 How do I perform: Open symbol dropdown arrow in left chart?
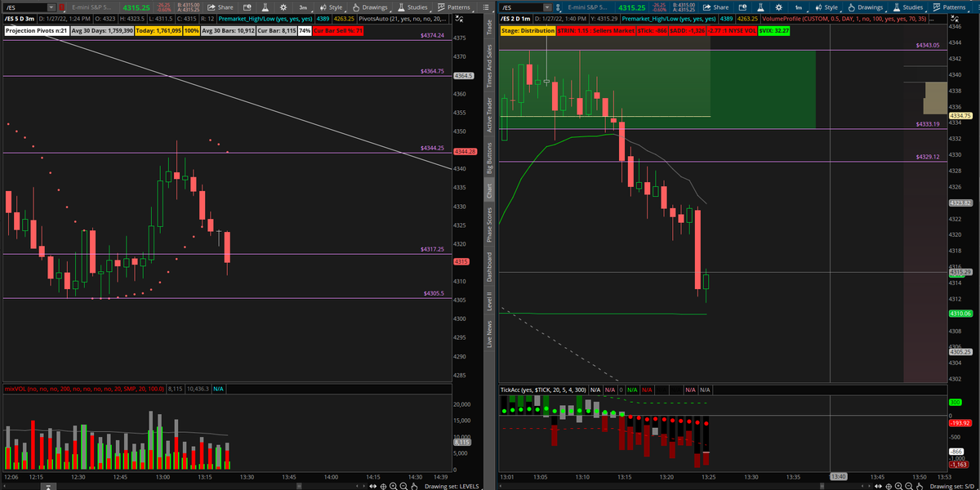point(51,7)
